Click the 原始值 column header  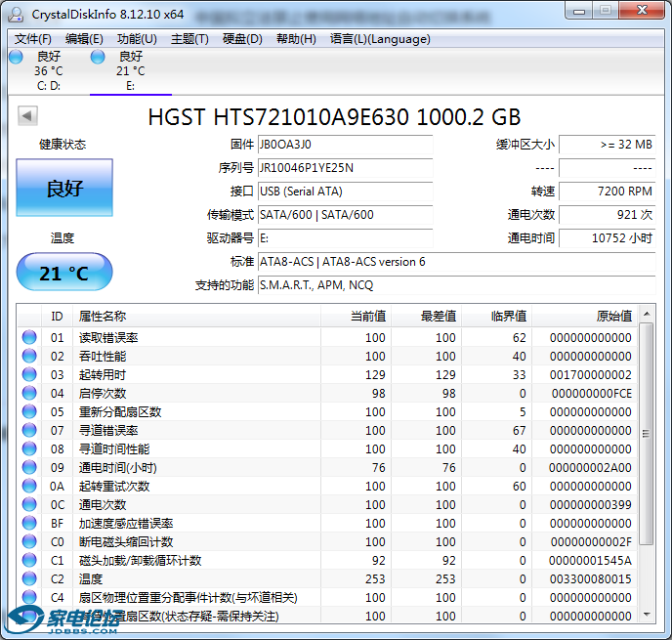tap(585, 317)
